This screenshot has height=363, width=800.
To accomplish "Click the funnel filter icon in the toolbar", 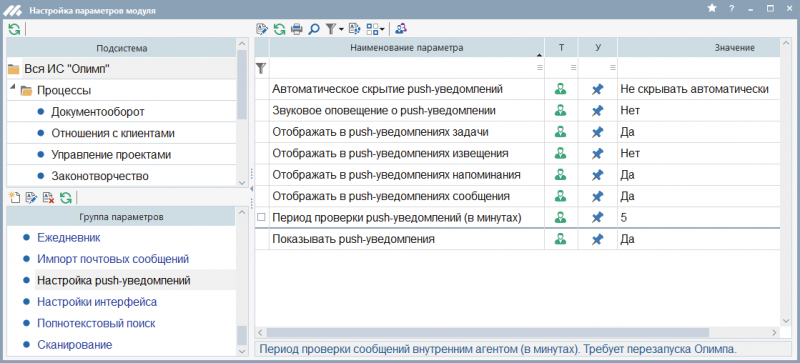I will tap(331, 29).
